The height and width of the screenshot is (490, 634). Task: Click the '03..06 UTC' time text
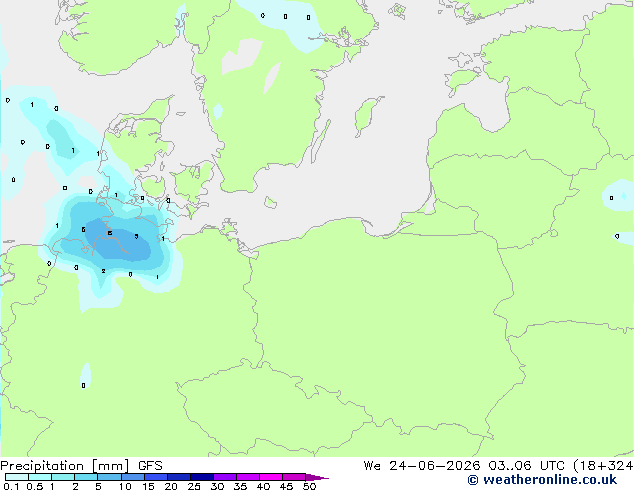point(526,466)
